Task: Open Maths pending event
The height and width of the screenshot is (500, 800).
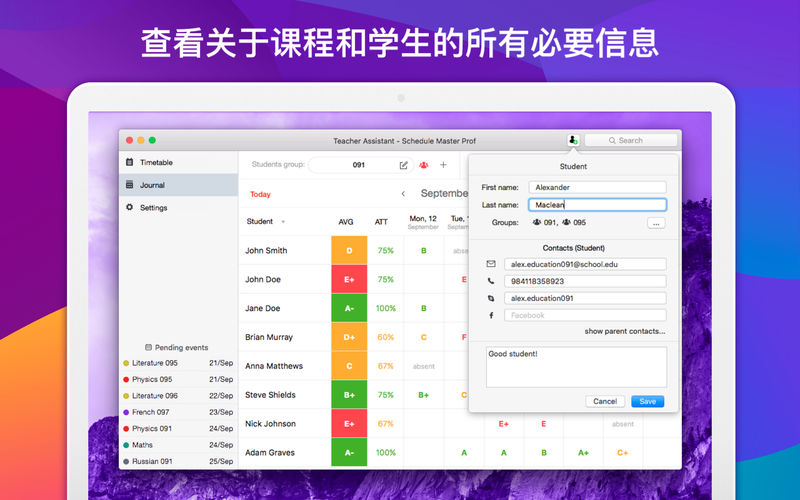Action: coord(178,444)
